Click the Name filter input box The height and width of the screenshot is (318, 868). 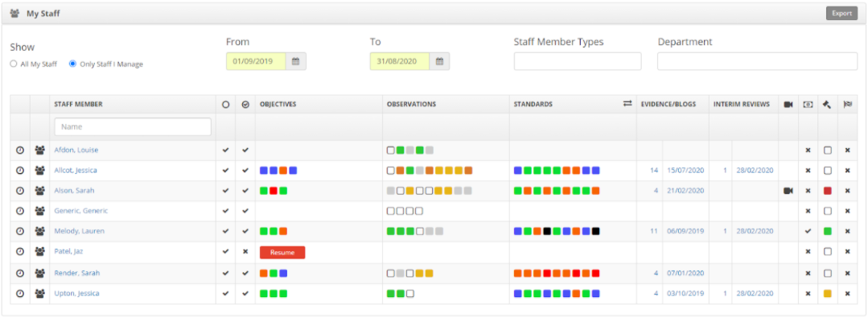click(133, 127)
